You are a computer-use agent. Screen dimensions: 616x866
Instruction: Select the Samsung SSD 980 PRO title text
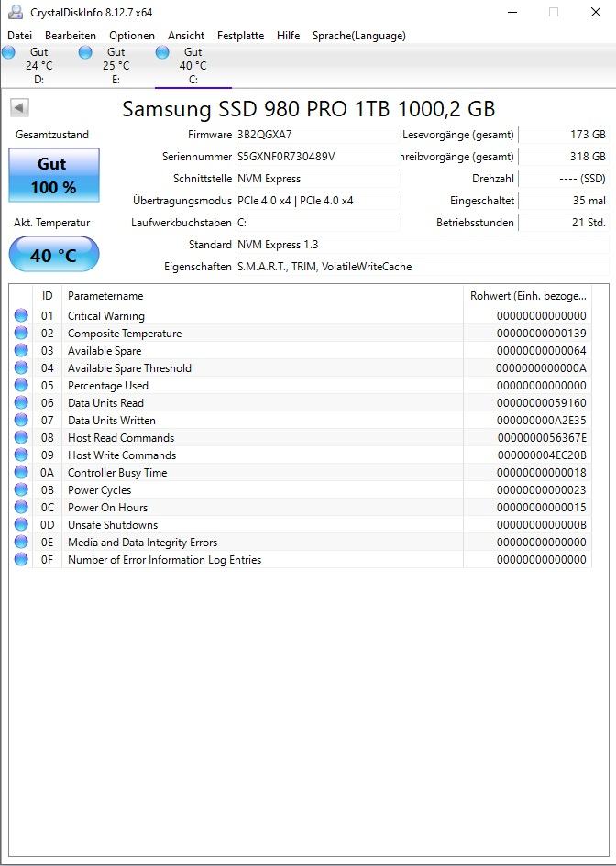308,109
